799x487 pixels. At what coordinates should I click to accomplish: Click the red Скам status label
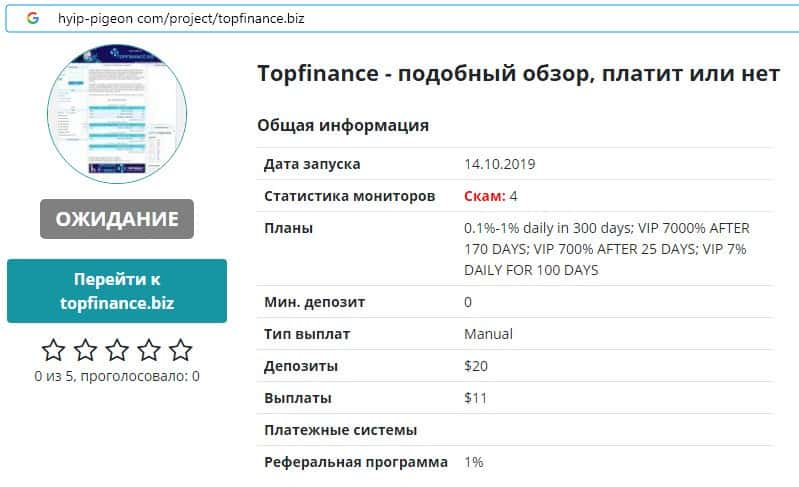484,197
